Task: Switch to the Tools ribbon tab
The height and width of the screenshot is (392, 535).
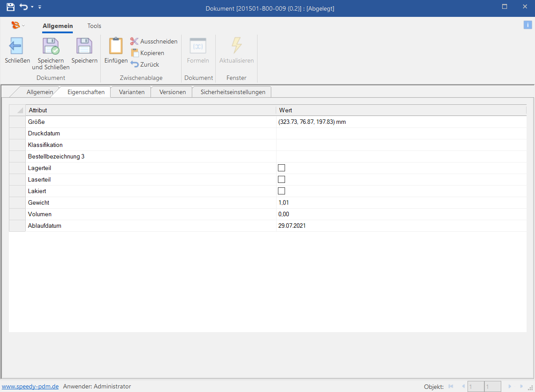Action: point(94,26)
